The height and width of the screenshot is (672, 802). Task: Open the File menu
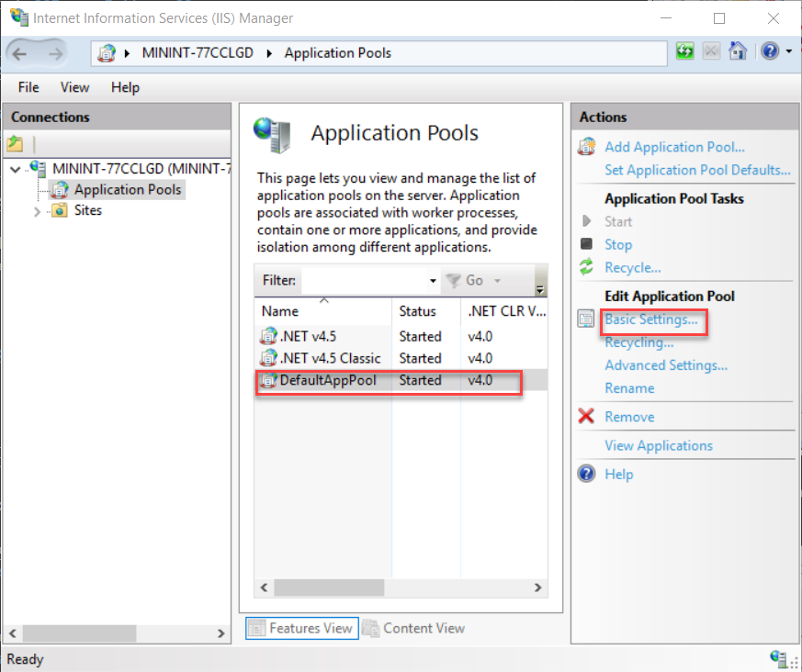click(28, 87)
